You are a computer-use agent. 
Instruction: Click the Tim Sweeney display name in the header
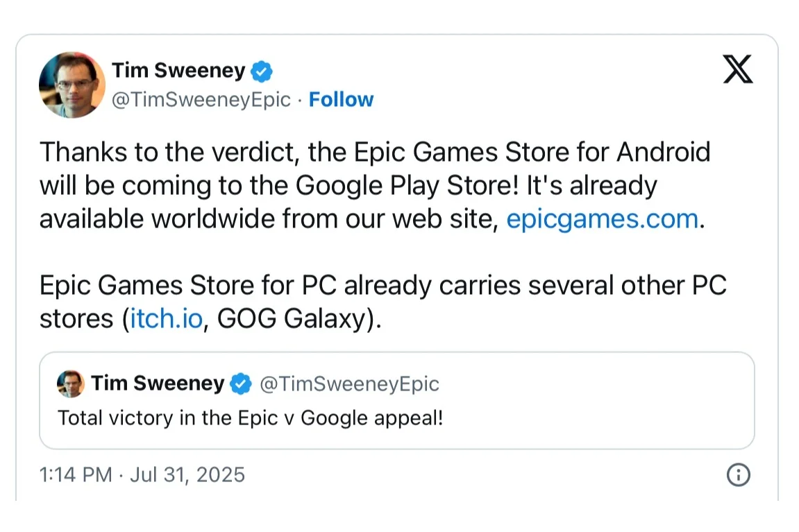tap(178, 71)
